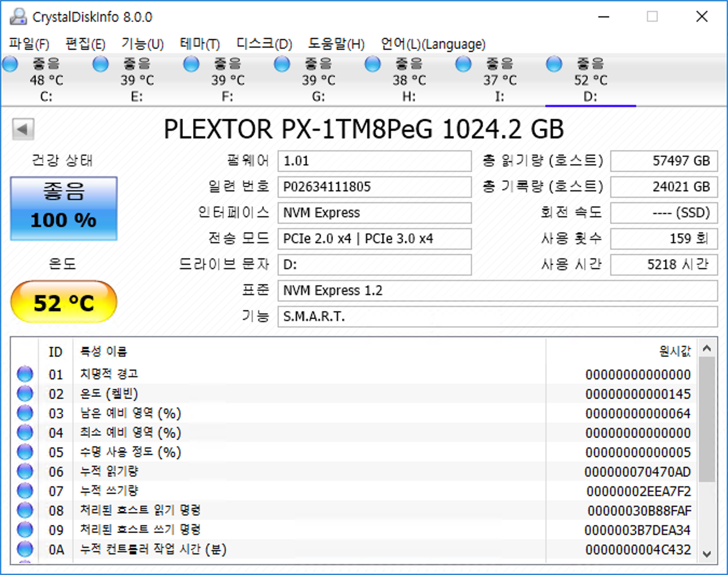This screenshot has height=575, width=728.
Task: Open the 파일(F) menu
Action: 29,44
